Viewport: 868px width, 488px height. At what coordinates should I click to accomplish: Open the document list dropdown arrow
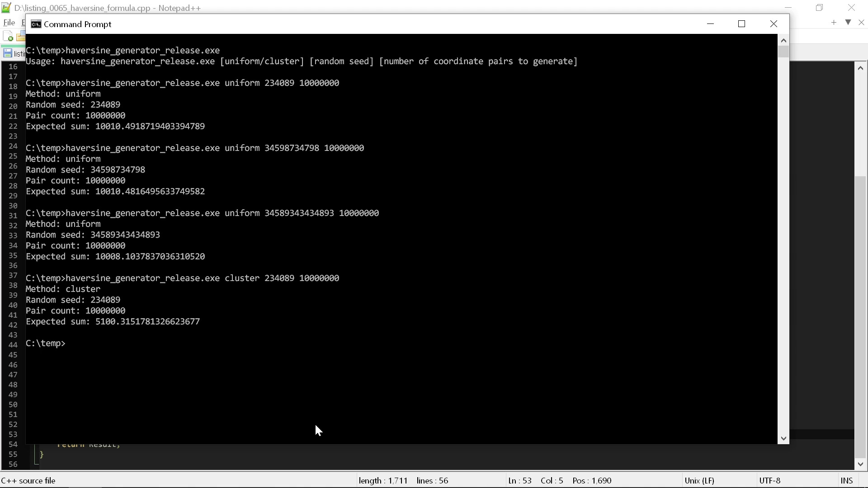tap(848, 22)
